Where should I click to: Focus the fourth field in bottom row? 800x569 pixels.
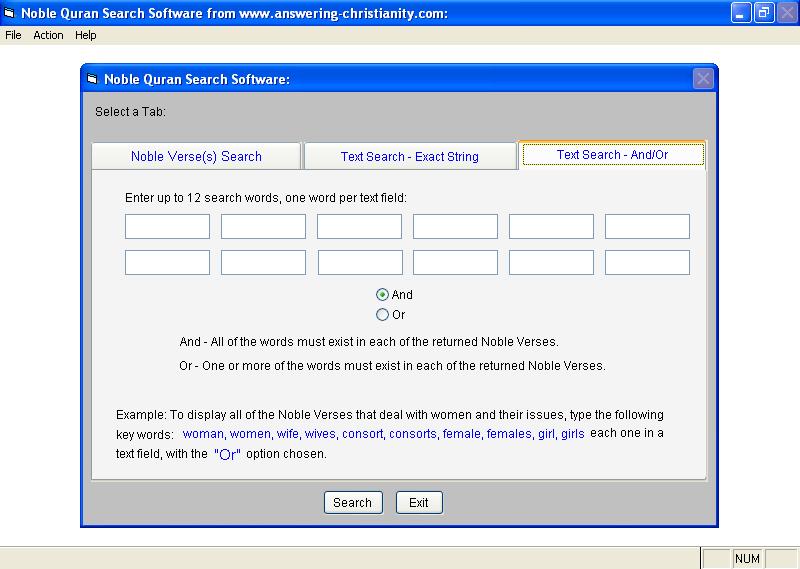(x=455, y=262)
